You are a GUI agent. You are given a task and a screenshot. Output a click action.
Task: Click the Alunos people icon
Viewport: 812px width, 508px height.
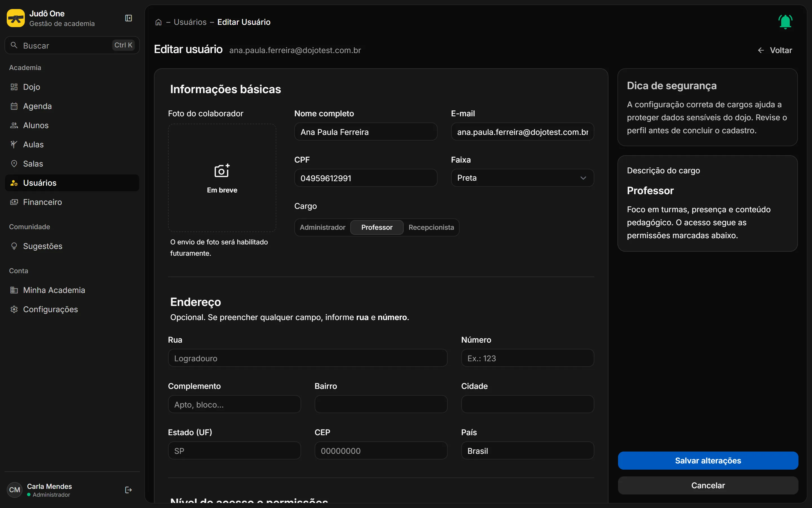point(14,125)
